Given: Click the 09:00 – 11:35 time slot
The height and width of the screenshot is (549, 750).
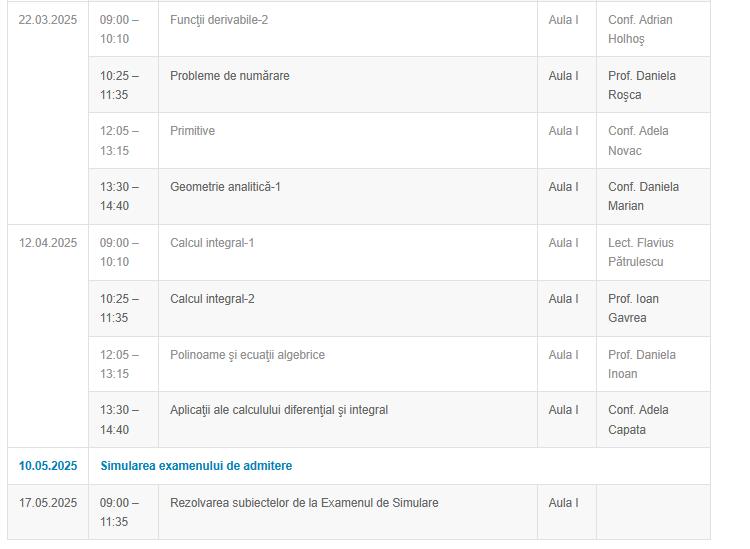Looking at the screenshot, I should coord(119,512).
